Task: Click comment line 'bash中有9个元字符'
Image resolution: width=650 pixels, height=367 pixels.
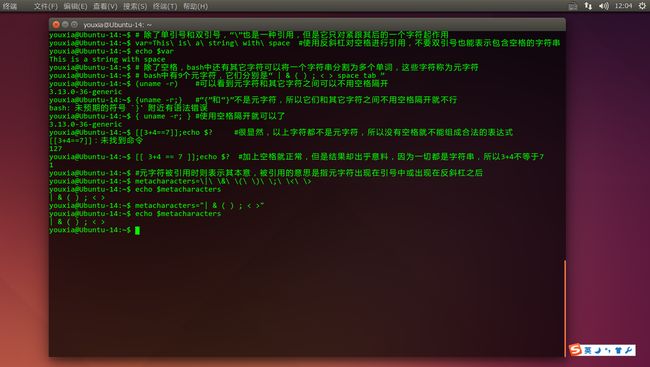Action: click(217, 75)
